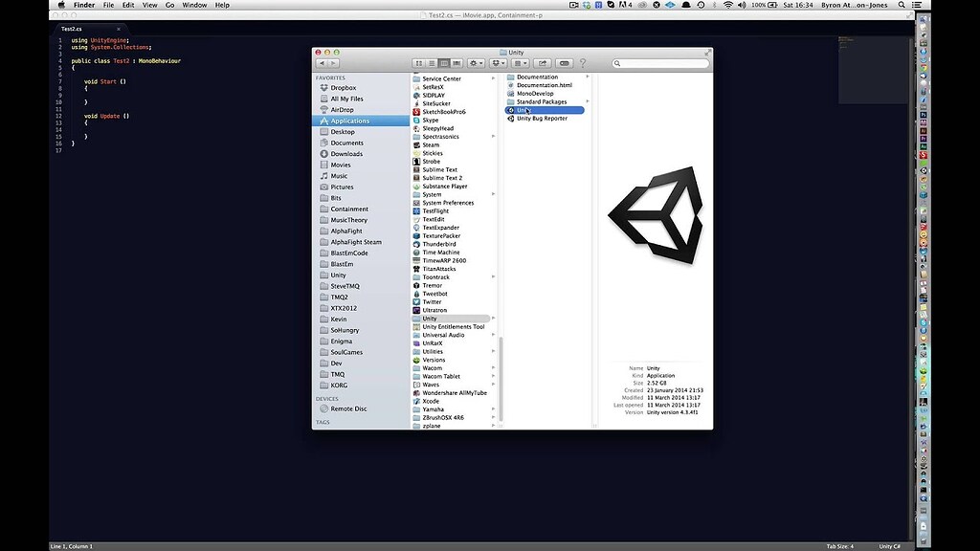Open Unity Bug Reporter in the Unity folder
Image resolution: width=980 pixels, height=551 pixels.
click(541, 118)
